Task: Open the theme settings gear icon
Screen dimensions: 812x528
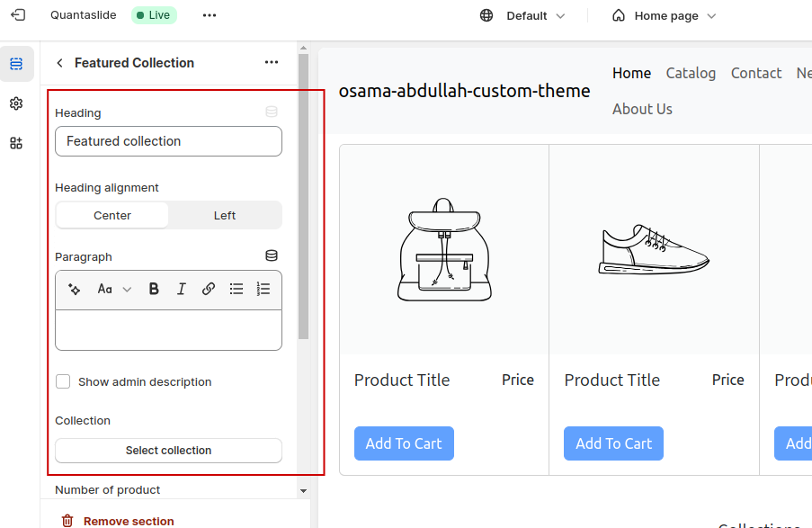Action: [16, 103]
